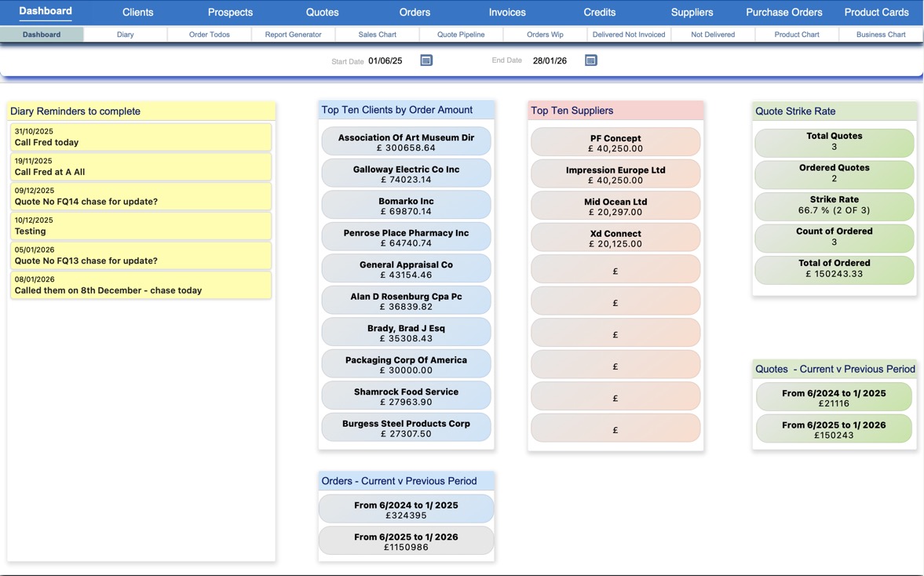Open the Report Generator tab
The height and width of the screenshot is (576, 924).
292,35
